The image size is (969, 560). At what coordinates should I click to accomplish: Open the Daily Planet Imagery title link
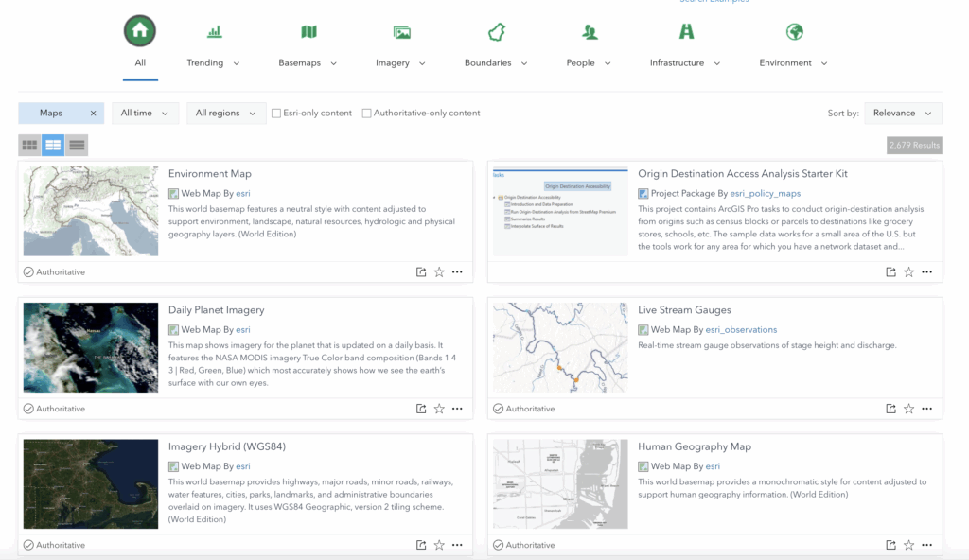216,310
